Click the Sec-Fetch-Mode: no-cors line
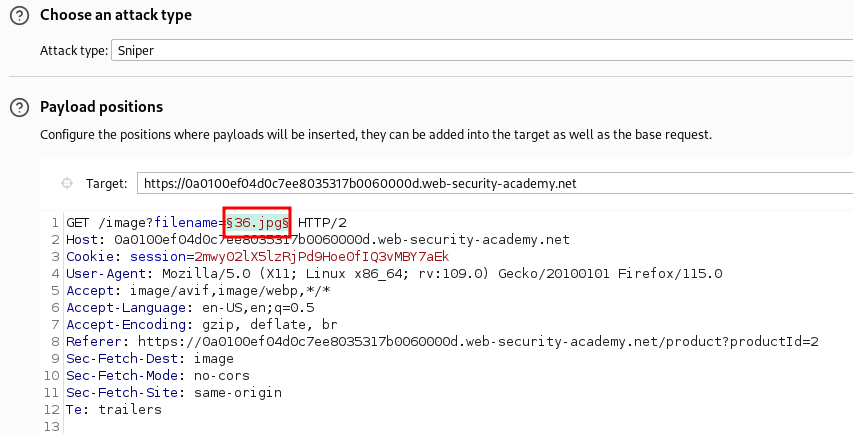 [x=158, y=375]
